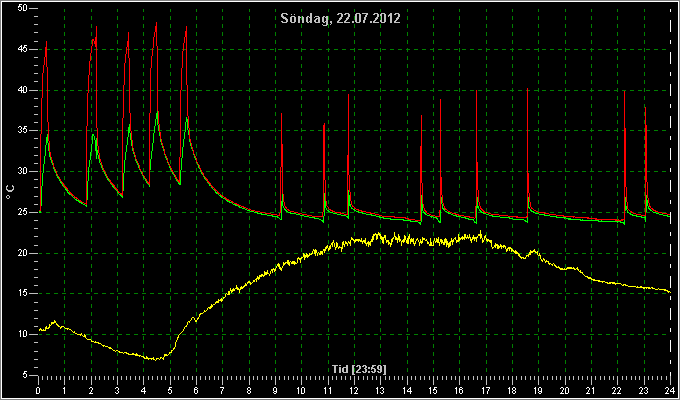The image size is (680, 400).
Task: Click the tallest red peak near hour 4.5
Action: click(156, 23)
